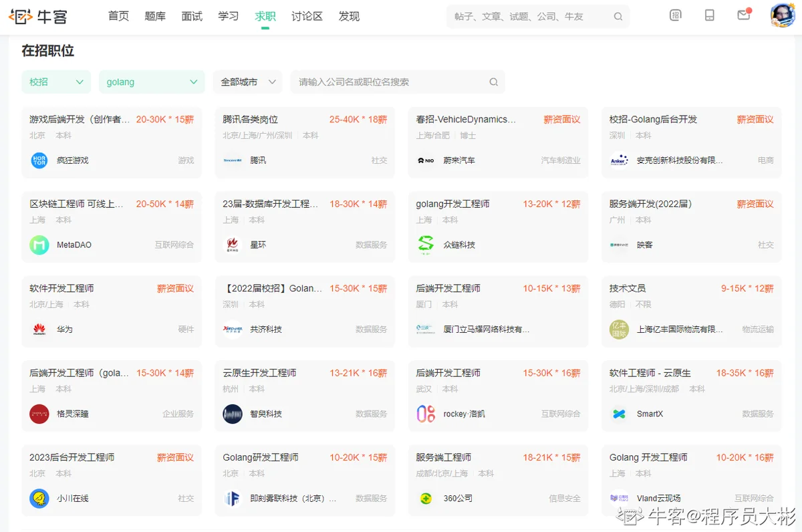Open the 讨论区 nav tab
This screenshot has width=802, height=532.
pyautogui.click(x=307, y=16)
